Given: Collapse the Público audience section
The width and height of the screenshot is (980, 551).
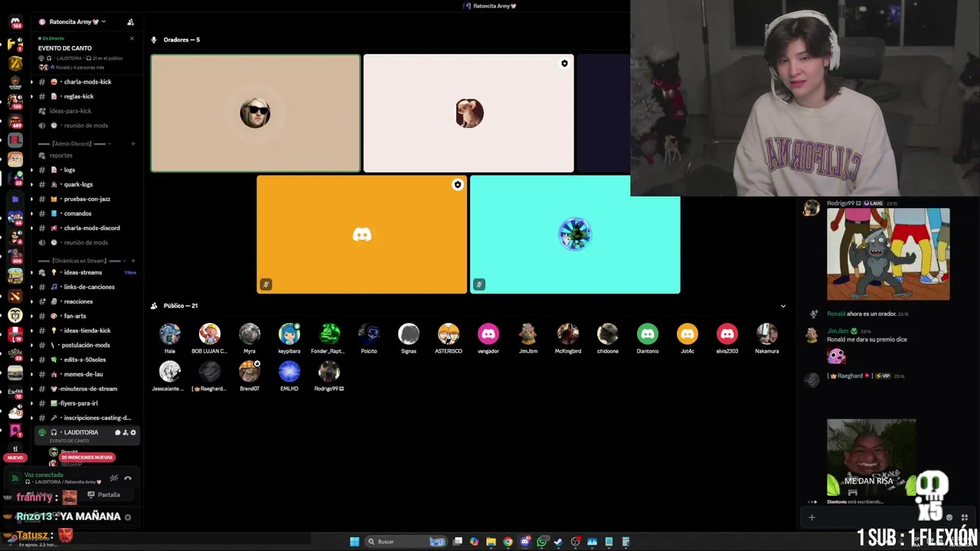Looking at the screenshot, I should [x=782, y=306].
